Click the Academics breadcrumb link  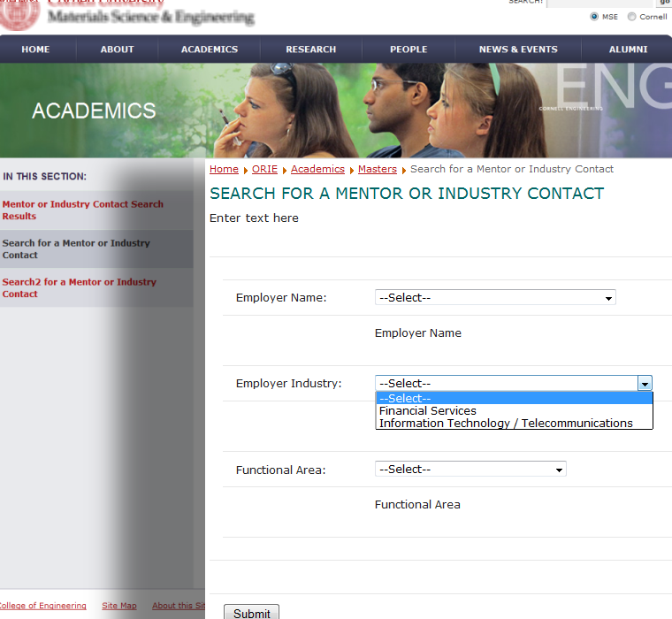pos(317,169)
